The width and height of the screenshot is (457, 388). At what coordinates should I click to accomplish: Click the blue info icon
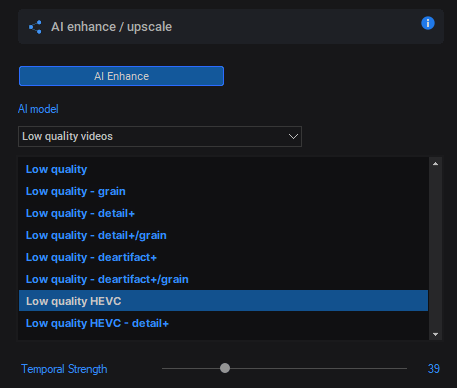tap(428, 23)
